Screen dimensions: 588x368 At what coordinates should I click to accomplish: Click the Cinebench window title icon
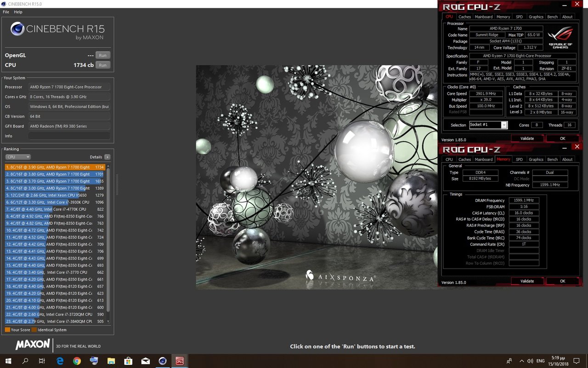pyautogui.click(x=4, y=4)
